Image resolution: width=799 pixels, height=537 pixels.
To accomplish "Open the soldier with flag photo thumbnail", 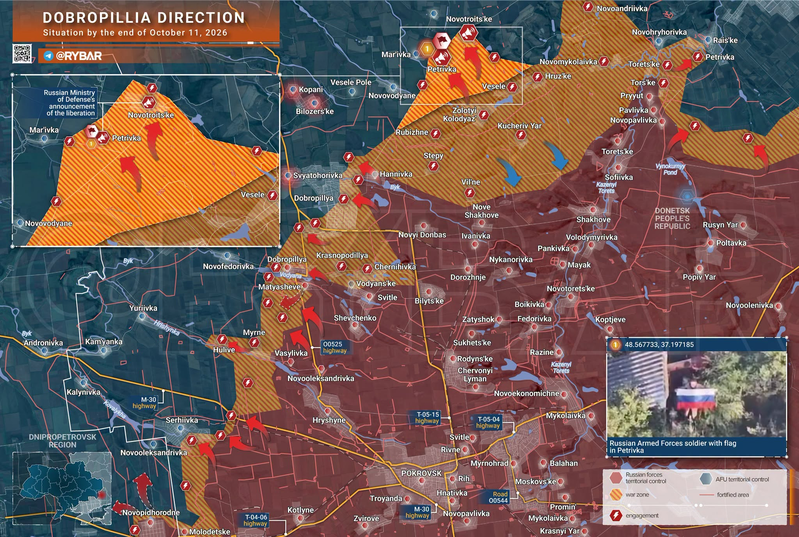I will [697, 394].
